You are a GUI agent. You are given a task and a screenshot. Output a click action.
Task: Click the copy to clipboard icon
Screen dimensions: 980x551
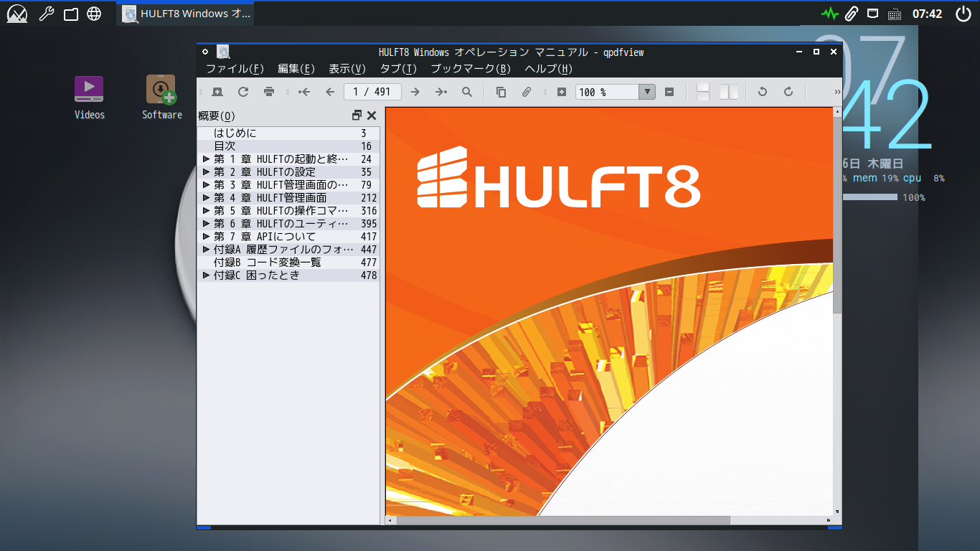click(501, 92)
